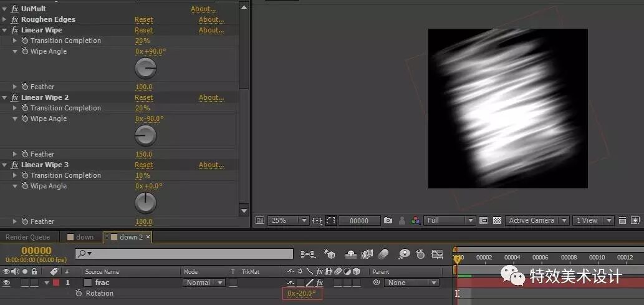The image size is (644, 305).
Task: Click About link for Linear Wipe 2
Action: [x=211, y=97]
